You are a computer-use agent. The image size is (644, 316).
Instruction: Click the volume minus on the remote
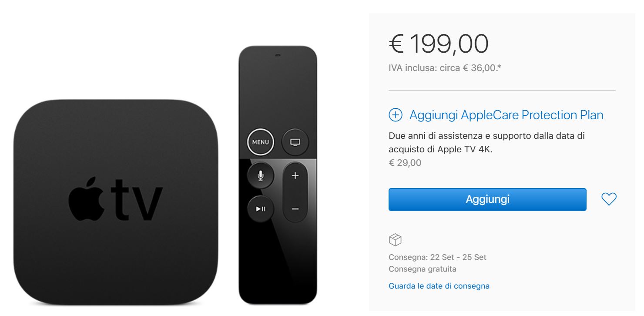click(295, 209)
